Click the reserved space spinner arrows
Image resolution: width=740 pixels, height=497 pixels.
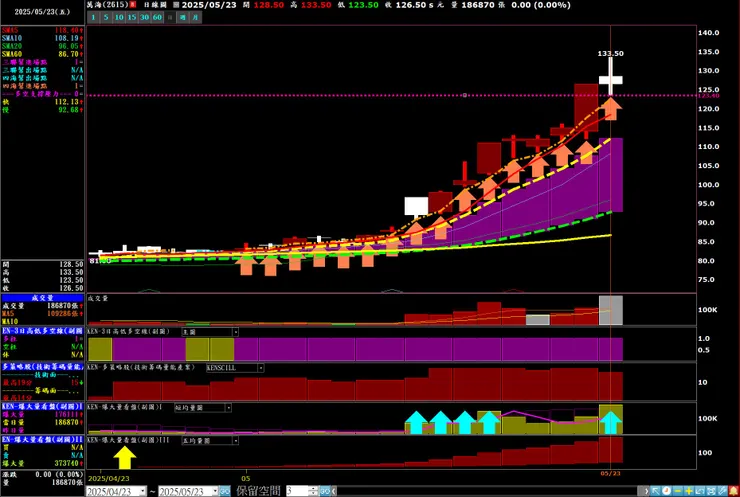(314, 491)
